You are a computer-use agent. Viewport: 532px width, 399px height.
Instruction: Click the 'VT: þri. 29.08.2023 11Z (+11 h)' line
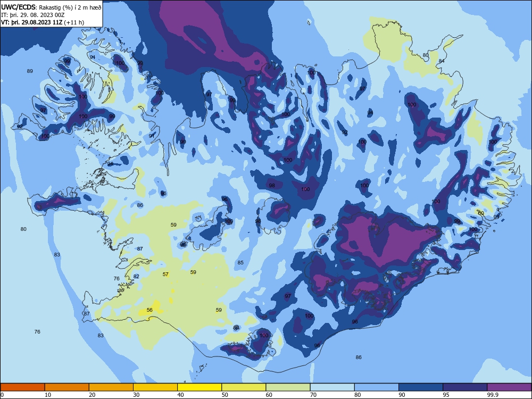pos(43,22)
